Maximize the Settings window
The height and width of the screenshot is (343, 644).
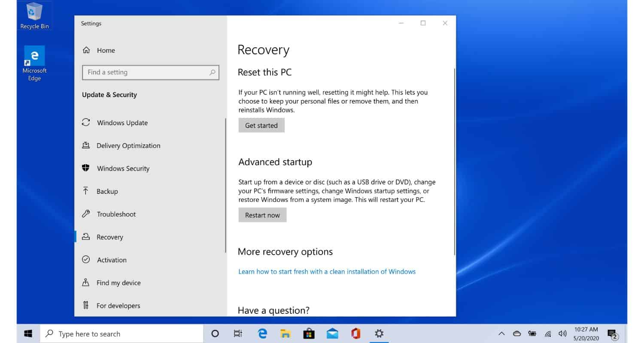click(x=423, y=23)
